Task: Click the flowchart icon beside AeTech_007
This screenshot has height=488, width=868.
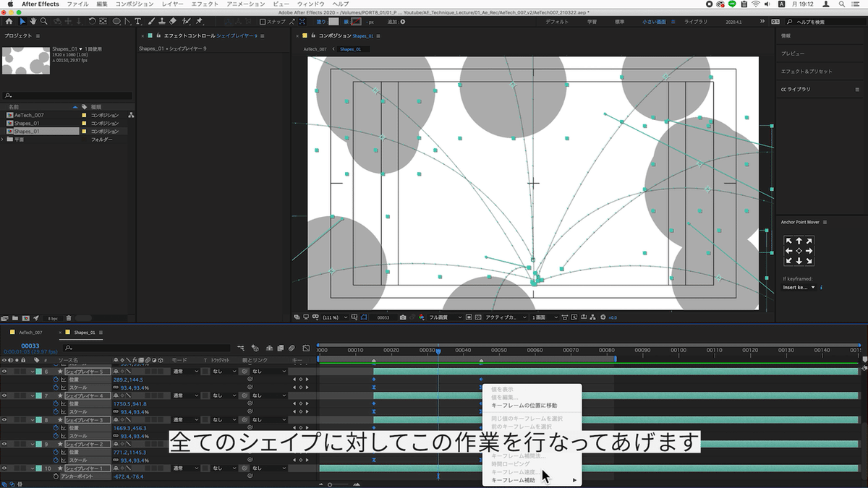Action: click(131, 115)
